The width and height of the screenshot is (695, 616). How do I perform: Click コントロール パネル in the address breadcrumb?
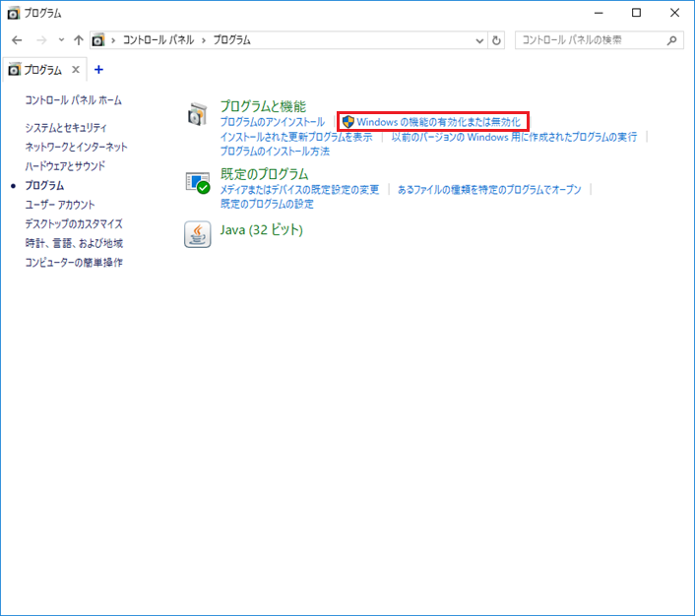point(158,40)
